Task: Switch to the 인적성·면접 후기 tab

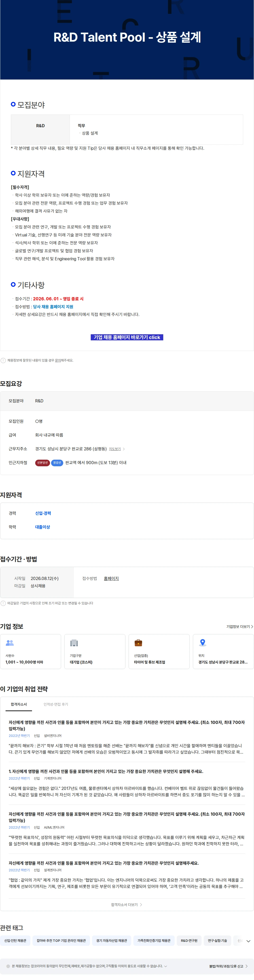Action: [x=56, y=704]
